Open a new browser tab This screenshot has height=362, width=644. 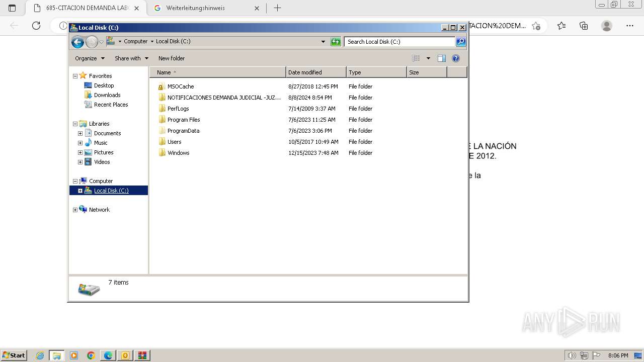point(277,8)
